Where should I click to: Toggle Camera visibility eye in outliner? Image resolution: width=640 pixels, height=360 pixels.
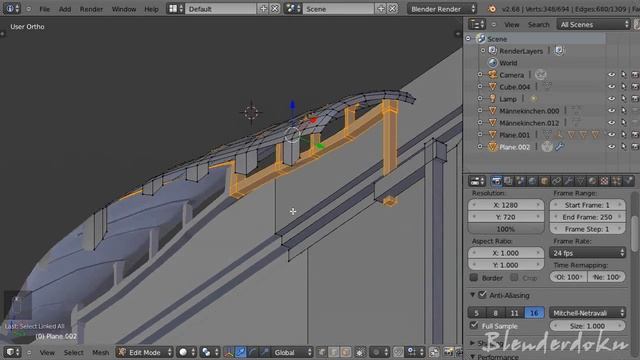click(611, 75)
